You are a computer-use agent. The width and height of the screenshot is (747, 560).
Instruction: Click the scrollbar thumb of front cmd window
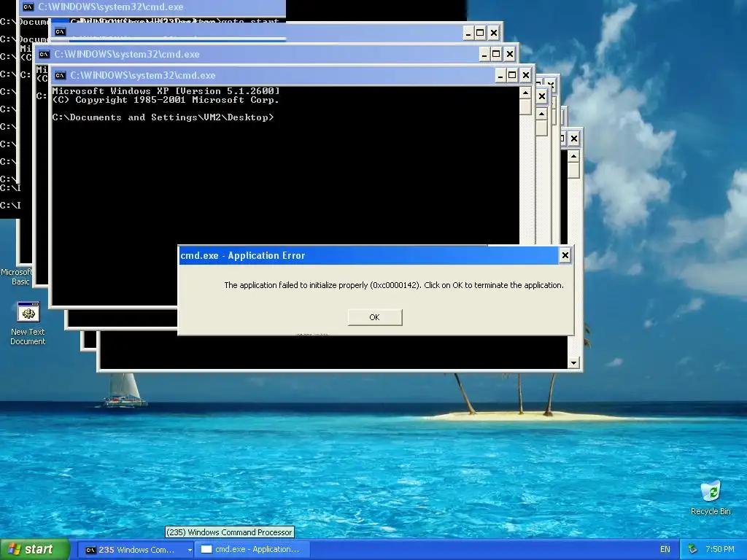coord(525,106)
